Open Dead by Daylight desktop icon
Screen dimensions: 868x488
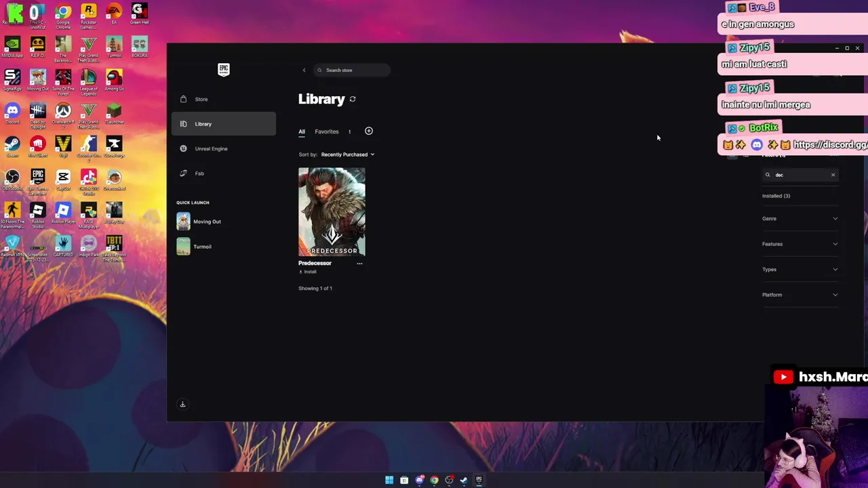37,116
